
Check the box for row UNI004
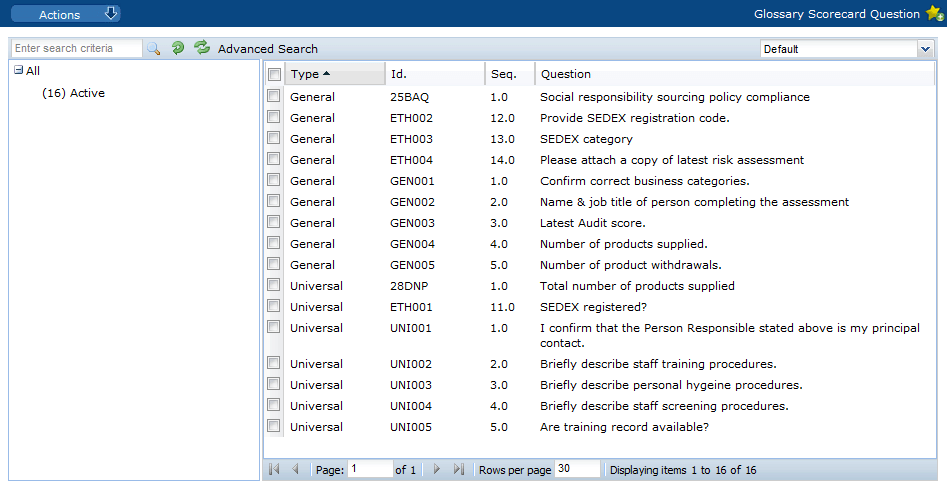point(274,405)
